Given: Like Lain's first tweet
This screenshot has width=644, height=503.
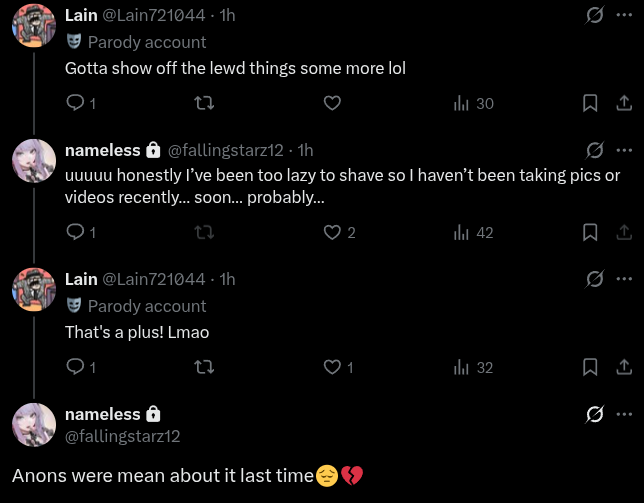Looking at the screenshot, I should 333,103.
